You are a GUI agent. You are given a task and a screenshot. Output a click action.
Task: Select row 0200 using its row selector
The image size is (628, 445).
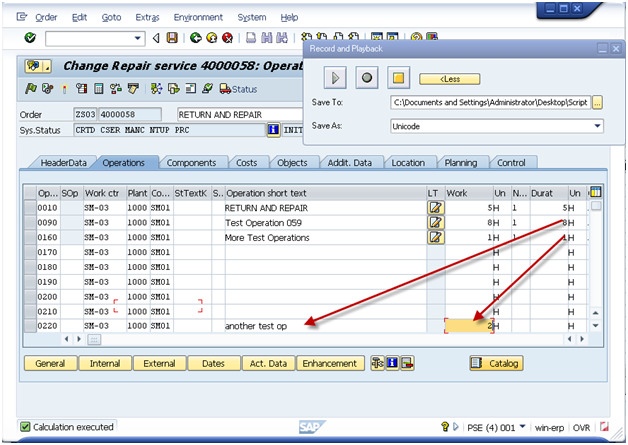click(30, 296)
